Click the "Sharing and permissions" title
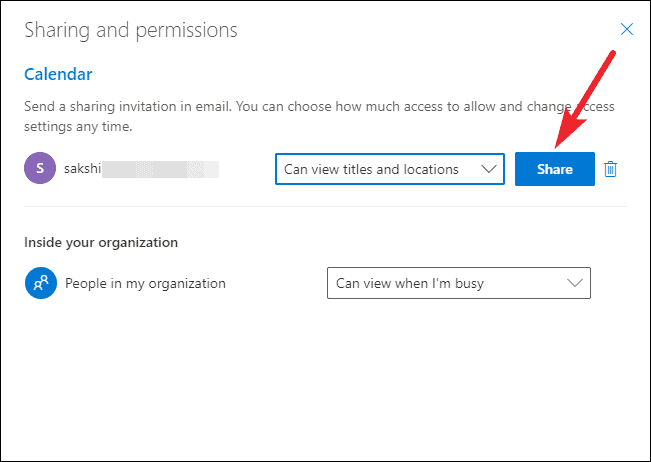651x462 pixels. [x=131, y=30]
